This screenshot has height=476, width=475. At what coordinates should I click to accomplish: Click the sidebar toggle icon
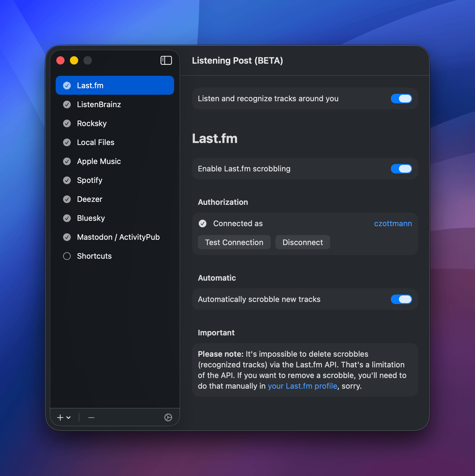coord(166,60)
